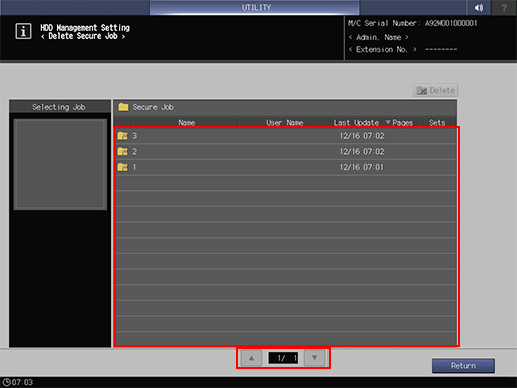Select the folder icon for job 3
Image resolution: width=517 pixels, height=388 pixels.
pyautogui.click(x=123, y=136)
